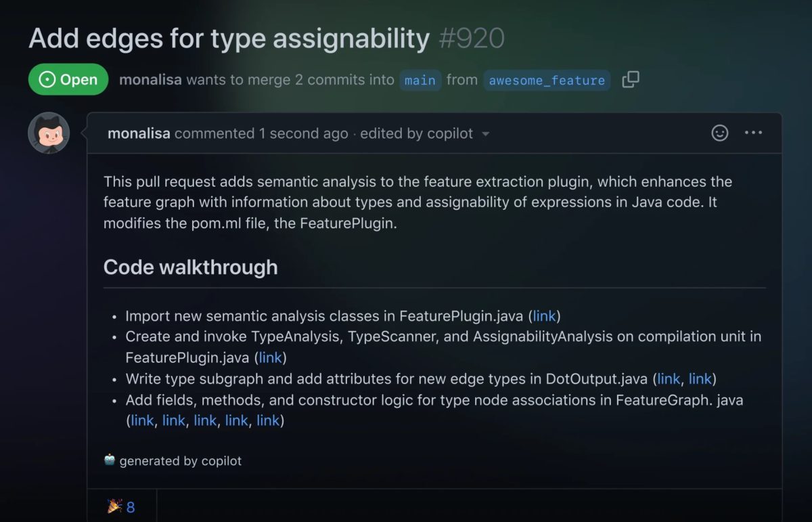
Task: Open first FeatureGraph.java link
Action: [142, 420]
